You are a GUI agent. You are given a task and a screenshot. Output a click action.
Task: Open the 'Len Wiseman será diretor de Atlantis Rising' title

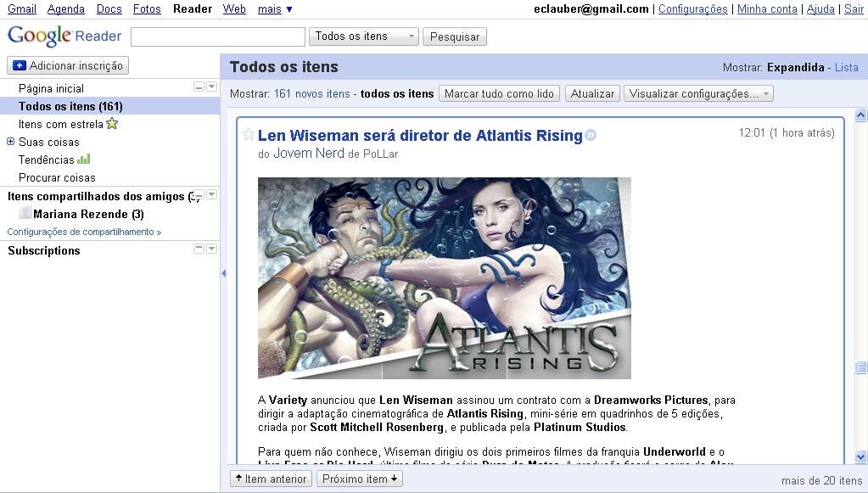(420, 136)
